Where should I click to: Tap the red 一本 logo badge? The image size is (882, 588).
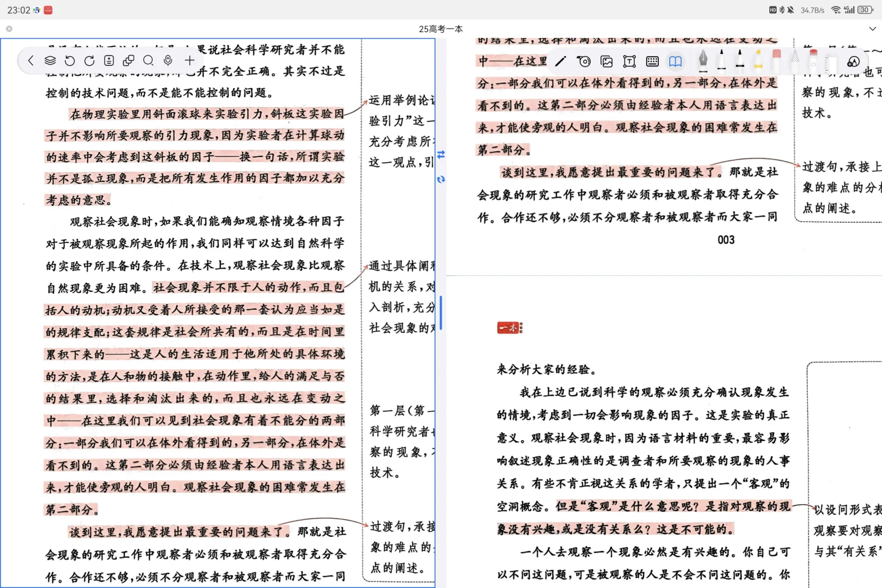click(510, 328)
